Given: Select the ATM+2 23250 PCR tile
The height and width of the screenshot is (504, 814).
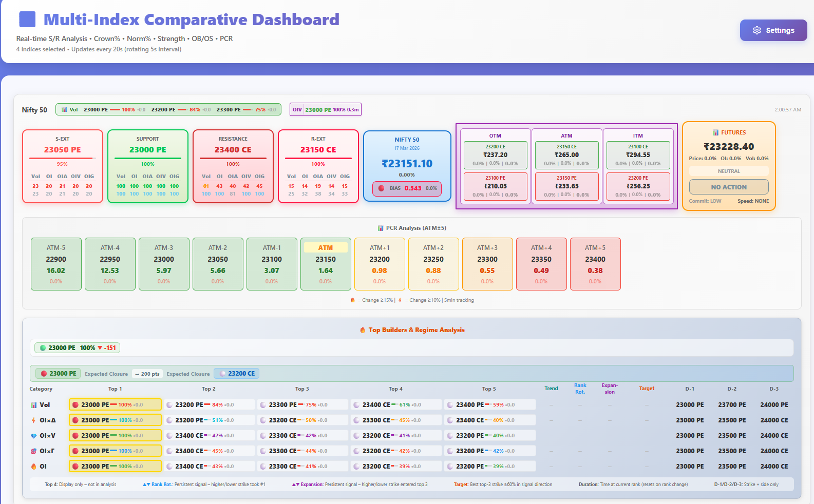Looking at the screenshot, I should tap(433, 264).
